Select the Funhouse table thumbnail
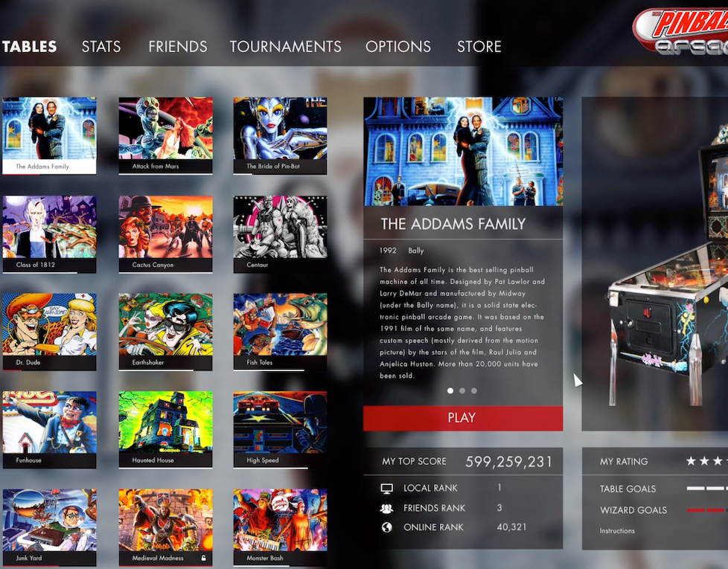This screenshot has width=728, height=569. (49, 430)
